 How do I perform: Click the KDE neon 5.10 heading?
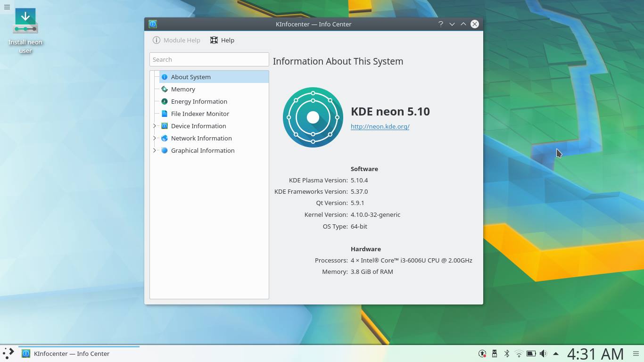click(x=390, y=111)
